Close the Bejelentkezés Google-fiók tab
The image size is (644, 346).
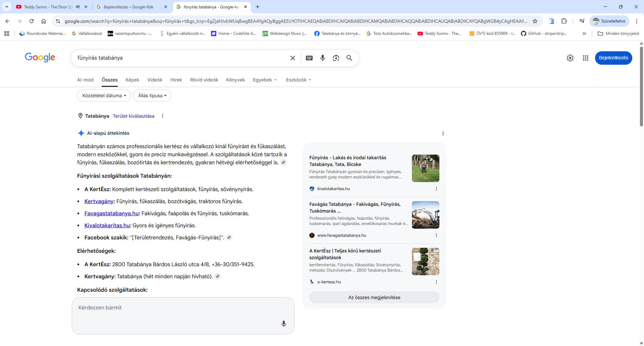coord(166,7)
